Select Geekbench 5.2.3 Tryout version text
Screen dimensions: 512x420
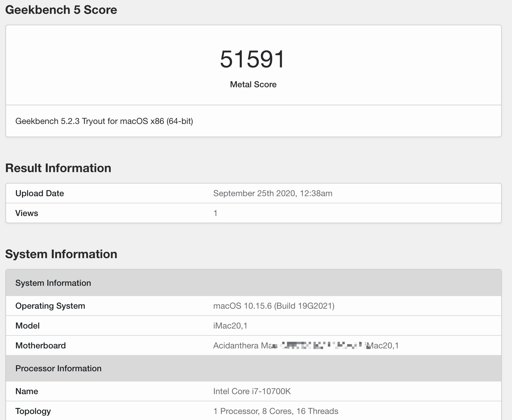tap(104, 121)
